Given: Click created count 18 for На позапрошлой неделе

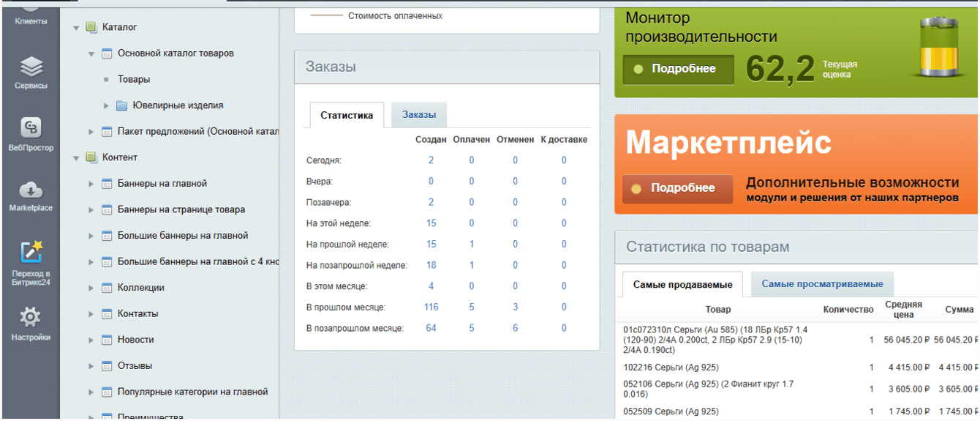Looking at the screenshot, I should (431, 265).
